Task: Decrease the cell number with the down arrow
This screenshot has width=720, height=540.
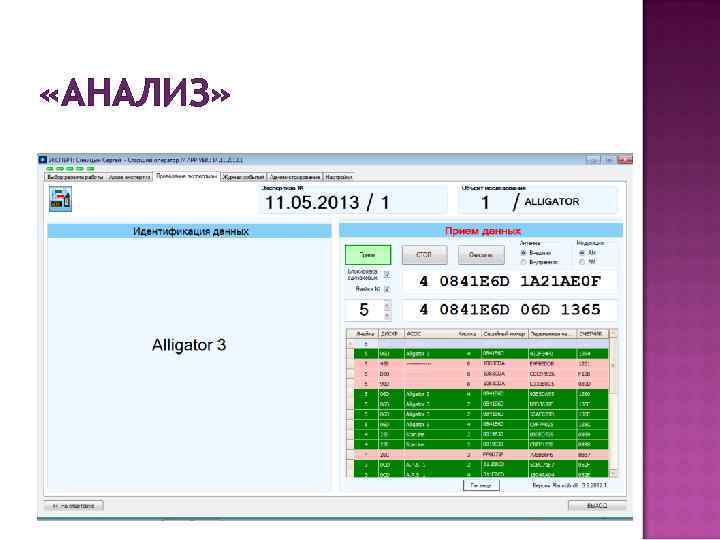Action: (387, 315)
